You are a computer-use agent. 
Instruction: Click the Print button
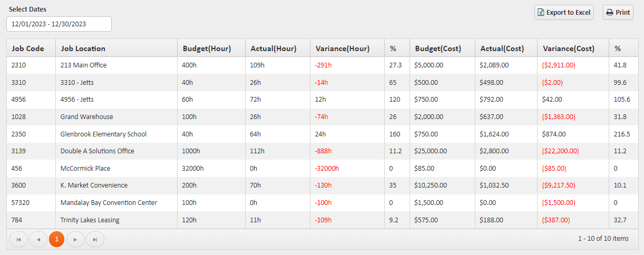coord(618,13)
